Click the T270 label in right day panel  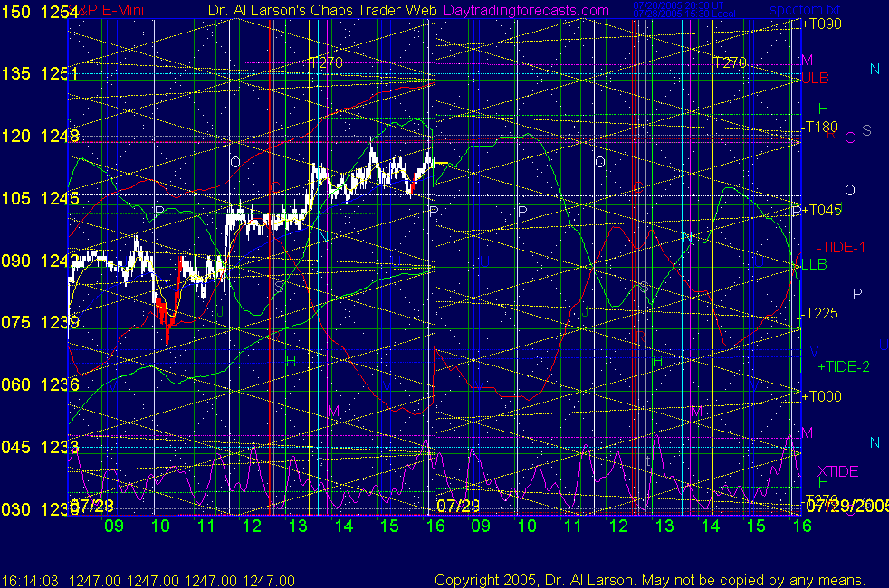coord(730,62)
